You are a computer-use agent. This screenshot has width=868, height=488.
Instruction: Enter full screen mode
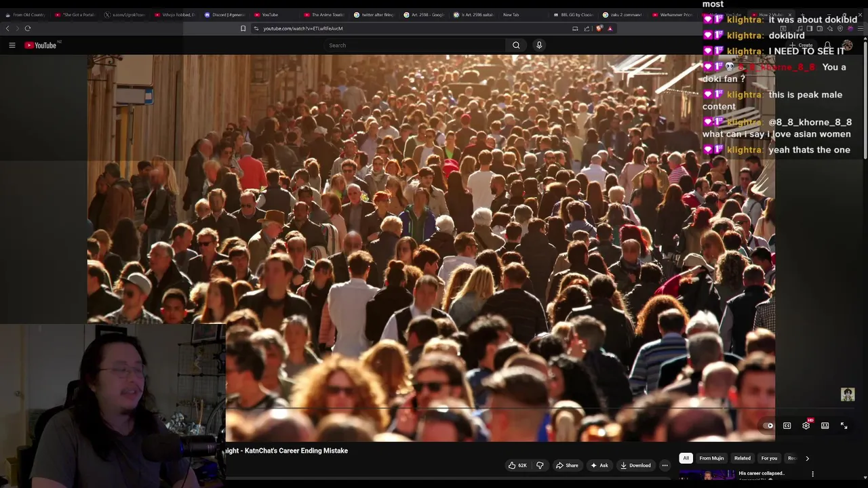coord(844,426)
